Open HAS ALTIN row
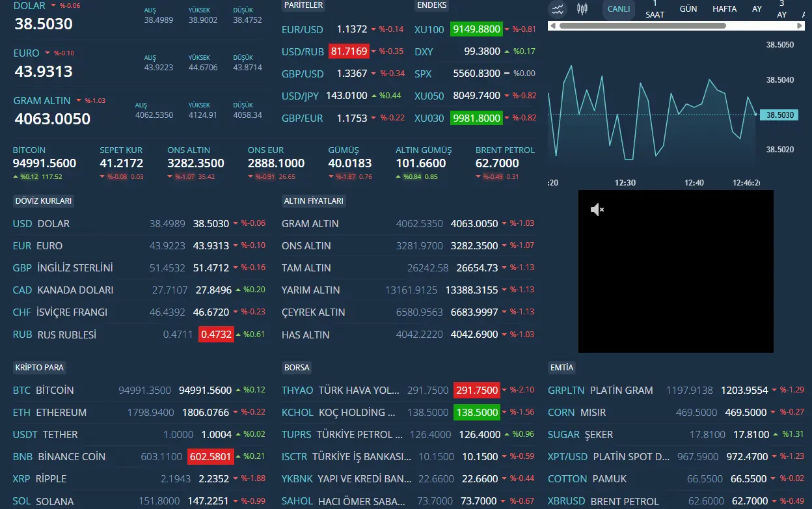812x509 pixels. coord(408,335)
